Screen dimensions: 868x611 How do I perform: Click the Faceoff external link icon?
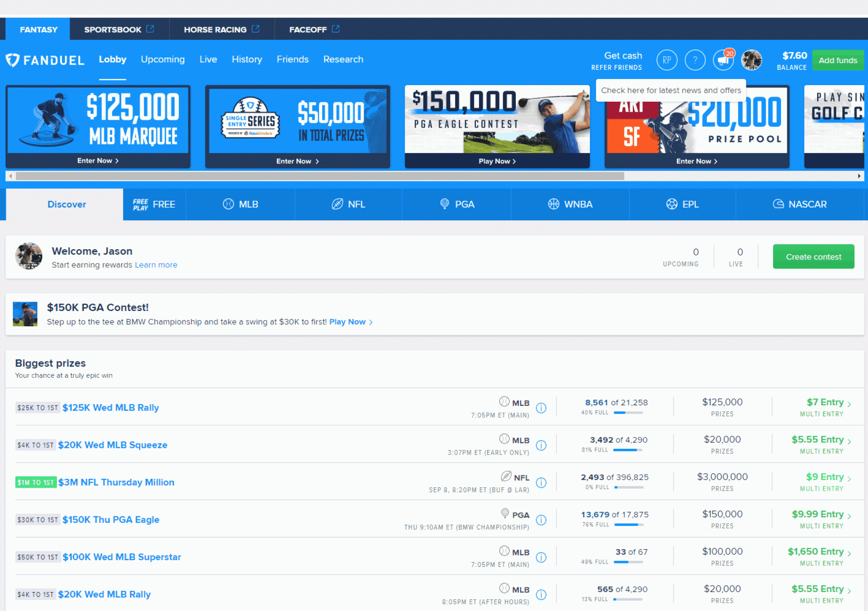pos(336,29)
